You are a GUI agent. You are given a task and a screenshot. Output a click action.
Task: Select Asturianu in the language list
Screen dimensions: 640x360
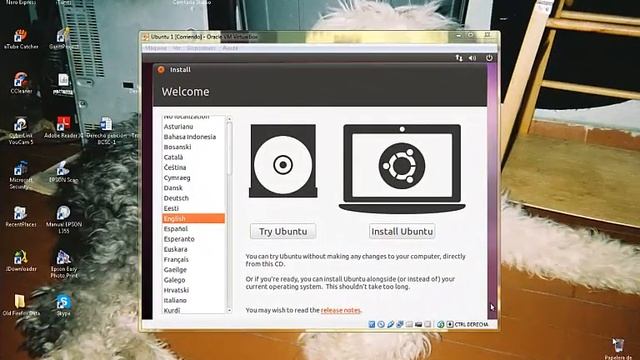point(193,127)
